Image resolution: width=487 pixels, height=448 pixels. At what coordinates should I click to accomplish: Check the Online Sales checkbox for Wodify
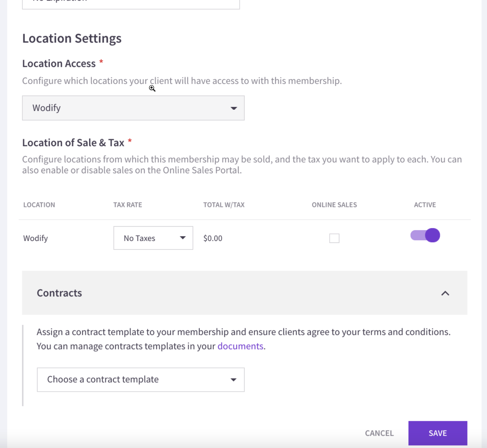(x=334, y=238)
